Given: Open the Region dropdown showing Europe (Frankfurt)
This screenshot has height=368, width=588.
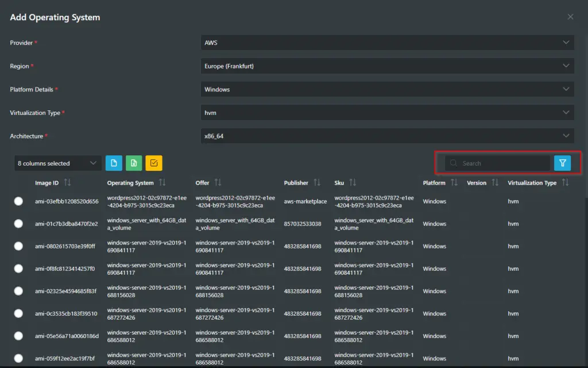Looking at the screenshot, I should tap(388, 66).
